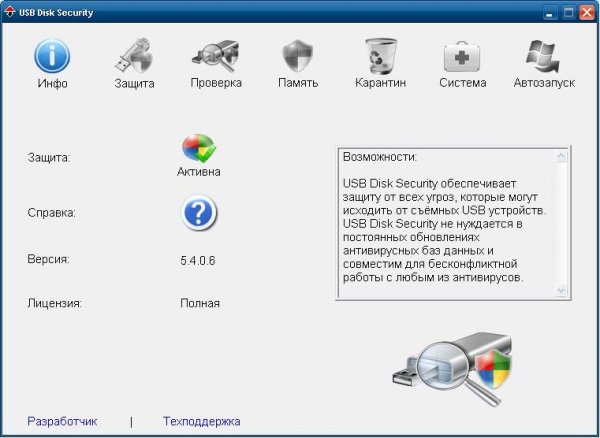
Task: Click the version number 5.4.0.6
Action: click(x=198, y=261)
